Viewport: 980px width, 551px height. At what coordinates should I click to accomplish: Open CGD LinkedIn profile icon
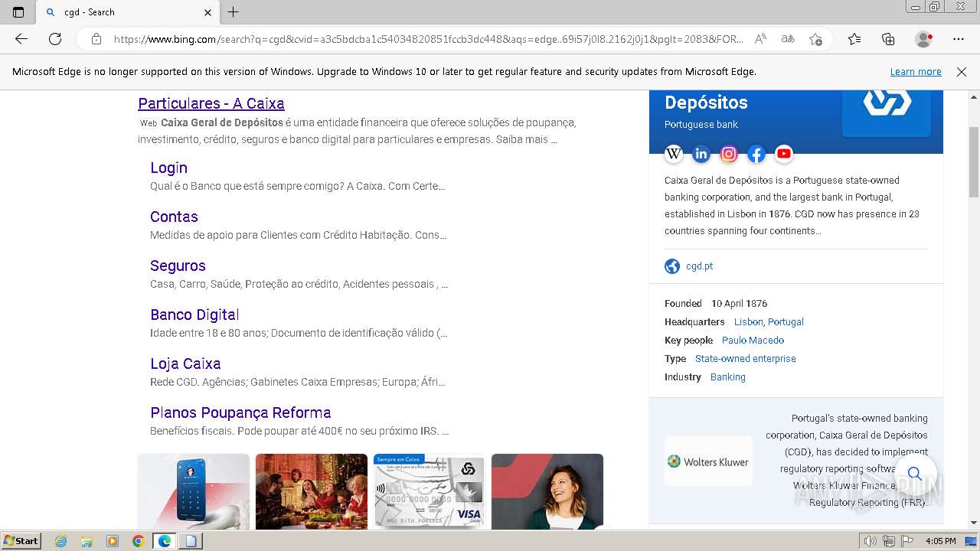[701, 154]
